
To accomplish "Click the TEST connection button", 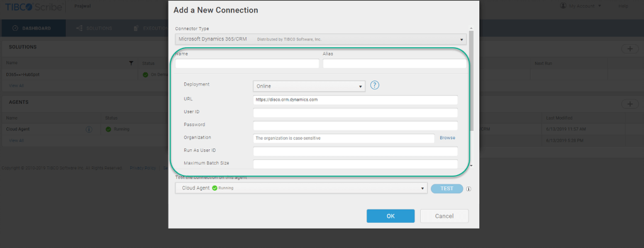I will click(447, 188).
